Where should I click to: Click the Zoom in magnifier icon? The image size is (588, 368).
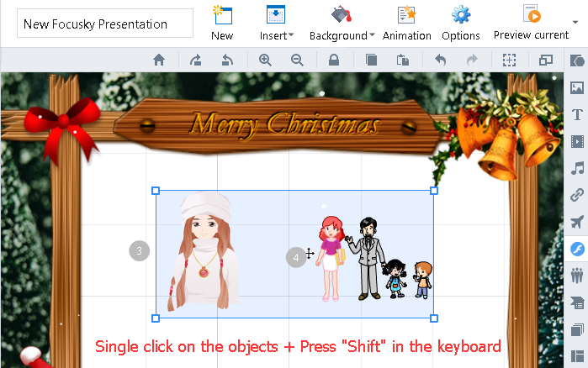point(265,60)
